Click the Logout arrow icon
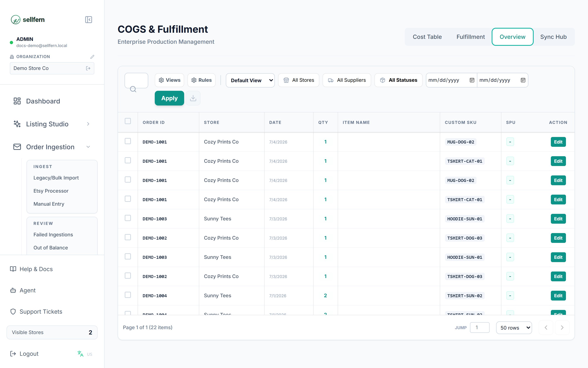 (13, 354)
